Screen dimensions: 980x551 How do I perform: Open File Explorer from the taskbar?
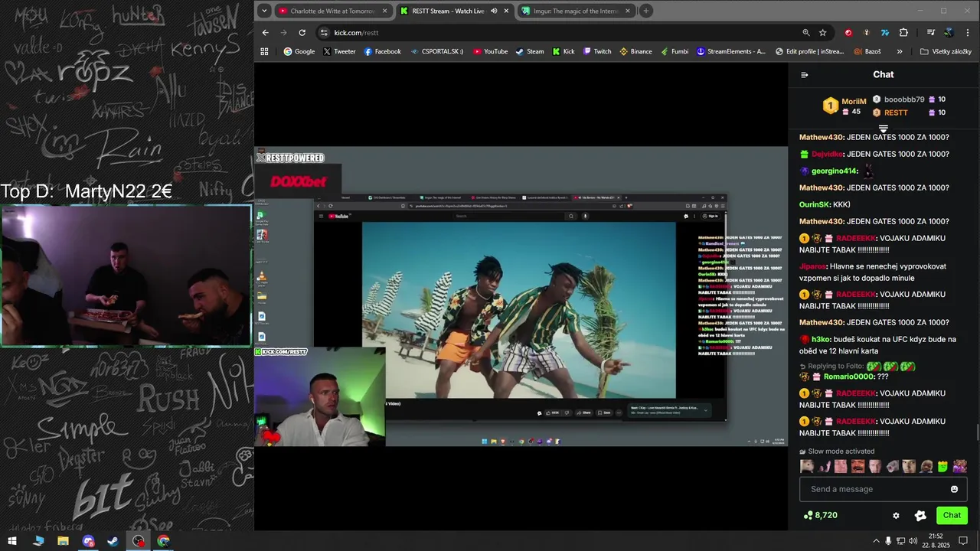pos(63,541)
